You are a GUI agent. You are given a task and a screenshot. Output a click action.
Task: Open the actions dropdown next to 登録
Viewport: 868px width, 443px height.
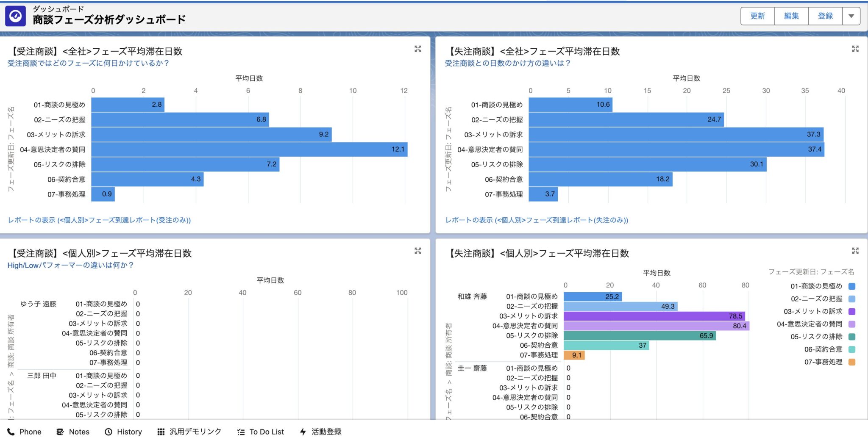pyautogui.click(x=851, y=16)
